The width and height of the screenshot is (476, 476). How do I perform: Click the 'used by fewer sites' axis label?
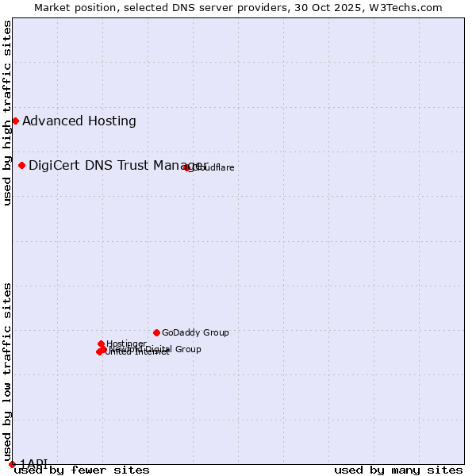point(82,470)
